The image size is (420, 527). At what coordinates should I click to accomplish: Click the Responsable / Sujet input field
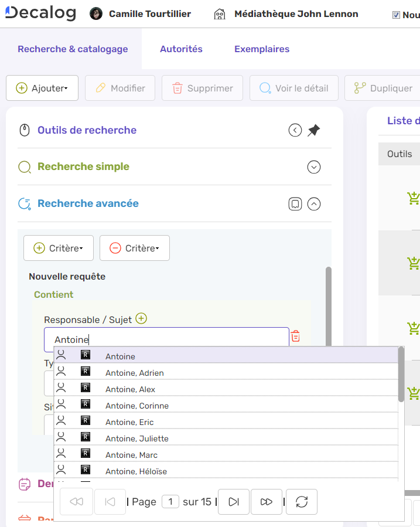(x=166, y=339)
